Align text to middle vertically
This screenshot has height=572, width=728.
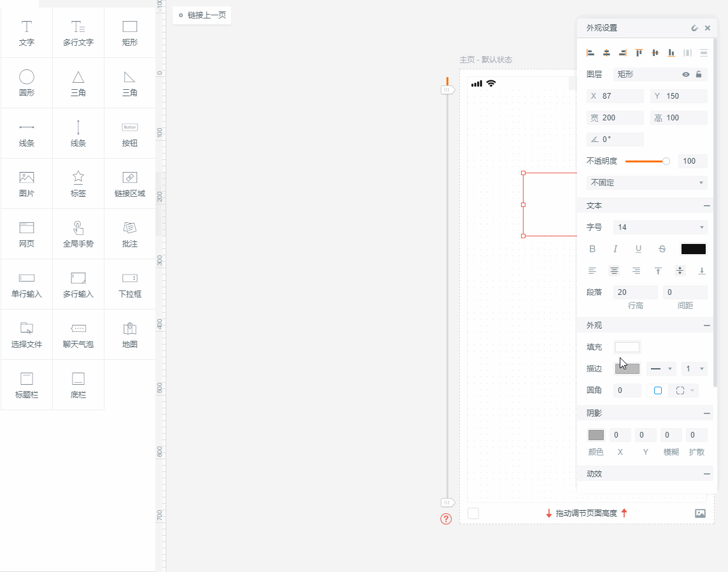tap(680, 271)
